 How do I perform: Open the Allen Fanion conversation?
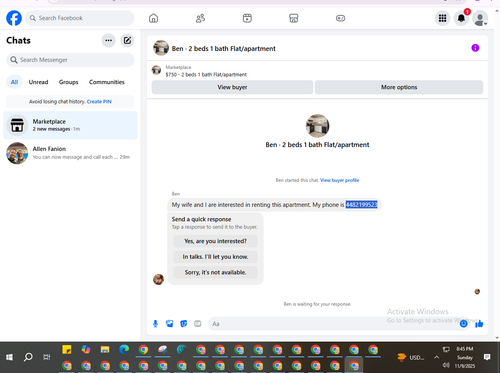click(70, 153)
